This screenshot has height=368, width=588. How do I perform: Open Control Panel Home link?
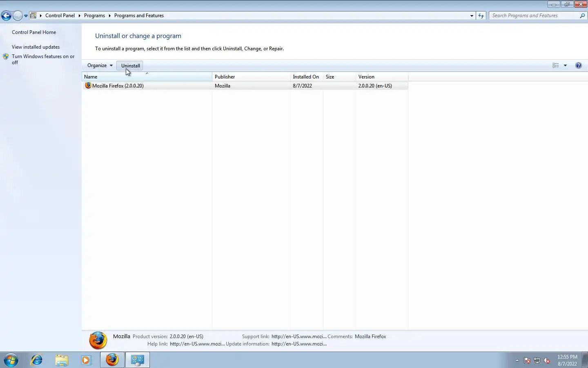pyautogui.click(x=34, y=32)
